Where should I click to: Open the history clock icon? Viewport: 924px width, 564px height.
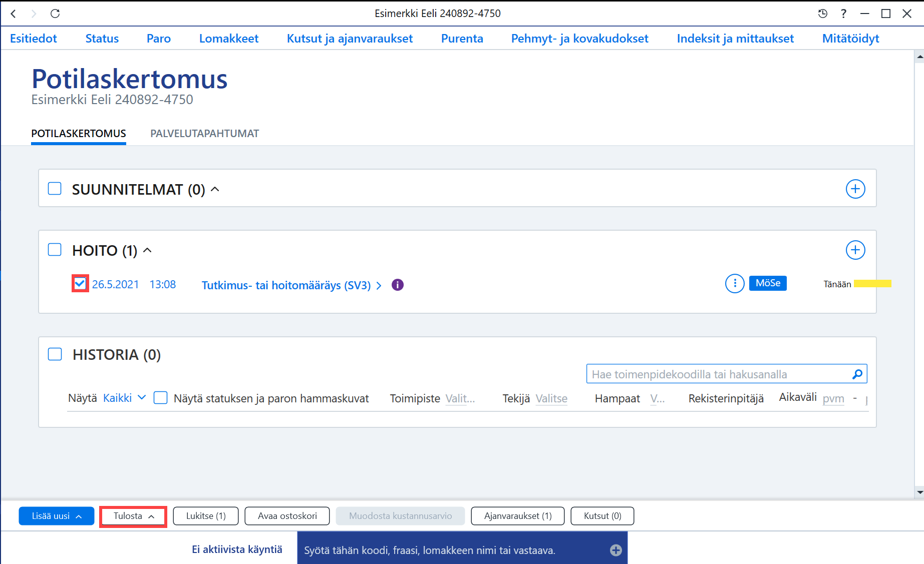822,14
